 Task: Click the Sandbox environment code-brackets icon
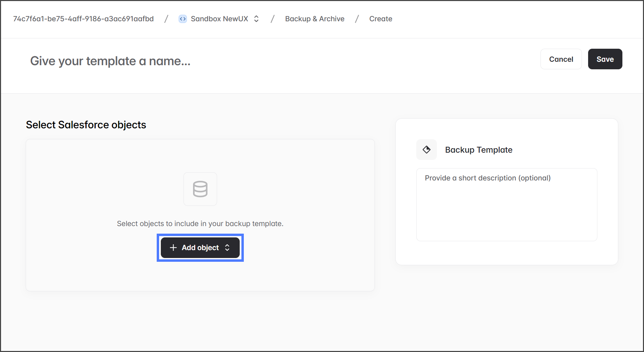coord(183,19)
